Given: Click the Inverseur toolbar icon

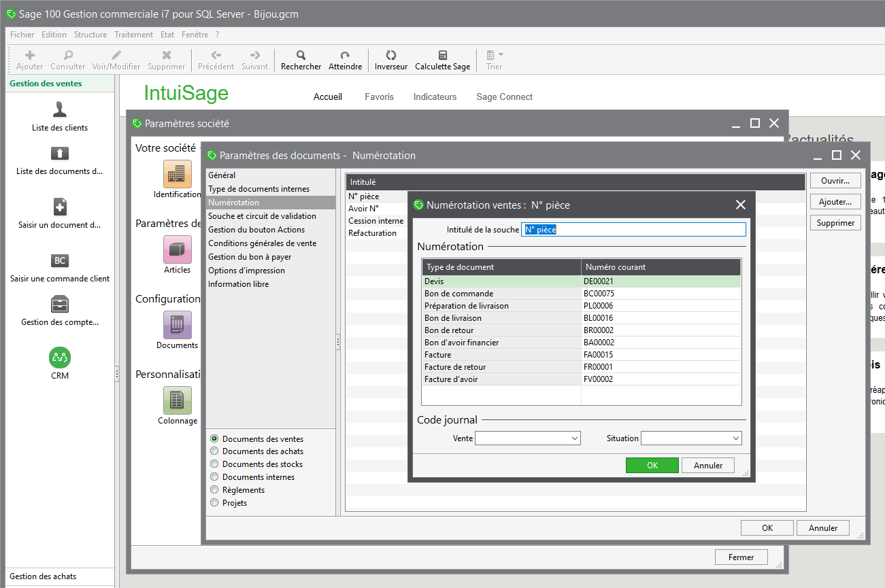Looking at the screenshot, I should [391, 55].
